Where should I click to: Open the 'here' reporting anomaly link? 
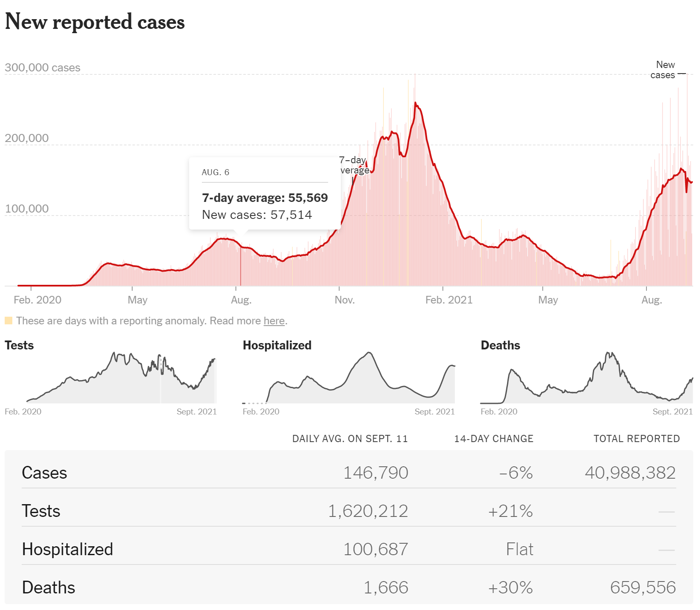274,321
